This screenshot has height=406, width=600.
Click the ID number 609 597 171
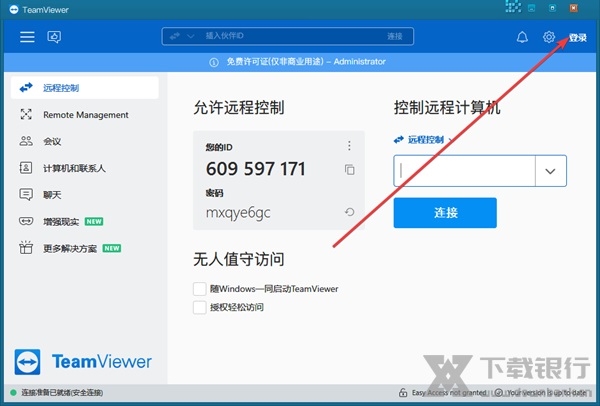[x=256, y=169]
